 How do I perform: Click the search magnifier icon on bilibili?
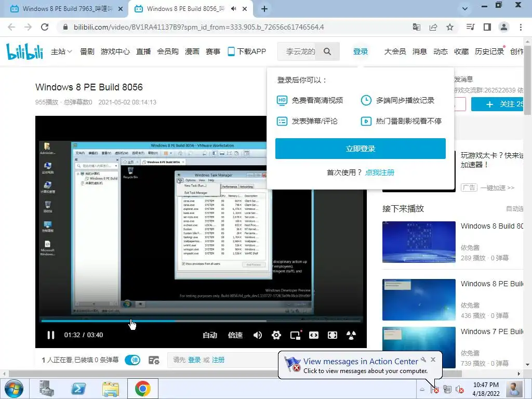(327, 51)
